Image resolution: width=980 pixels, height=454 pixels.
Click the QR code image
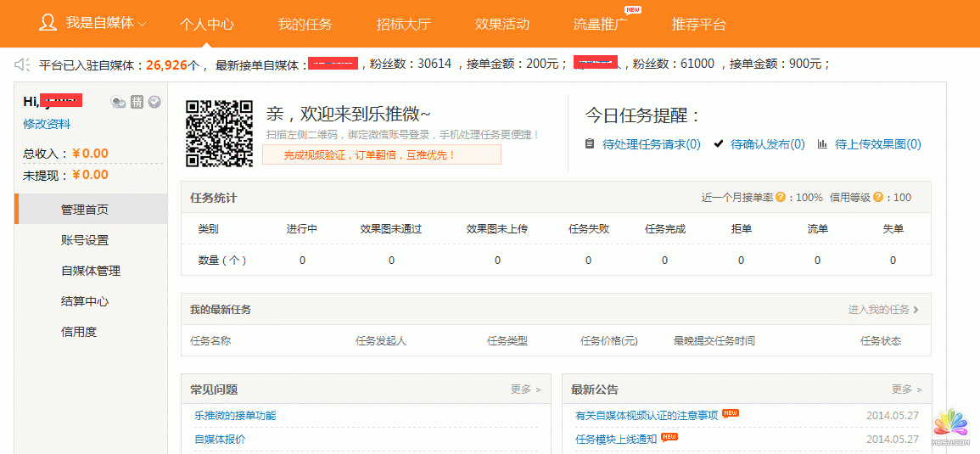point(220,133)
